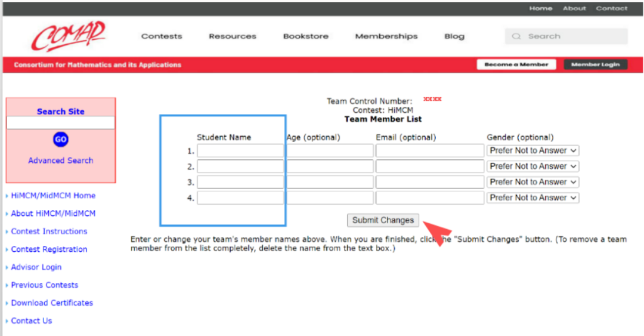644x336 pixels.
Task: Click the magnifier icon in search bar
Action: (x=516, y=36)
